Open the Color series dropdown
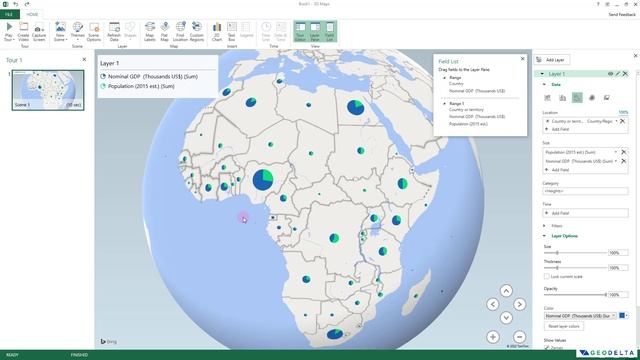The height and width of the screenshot is (360, 640). tap(580, 316)
